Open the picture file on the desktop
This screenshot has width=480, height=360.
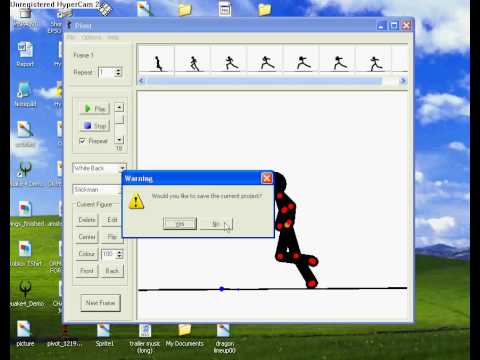[x=25, y=334]
